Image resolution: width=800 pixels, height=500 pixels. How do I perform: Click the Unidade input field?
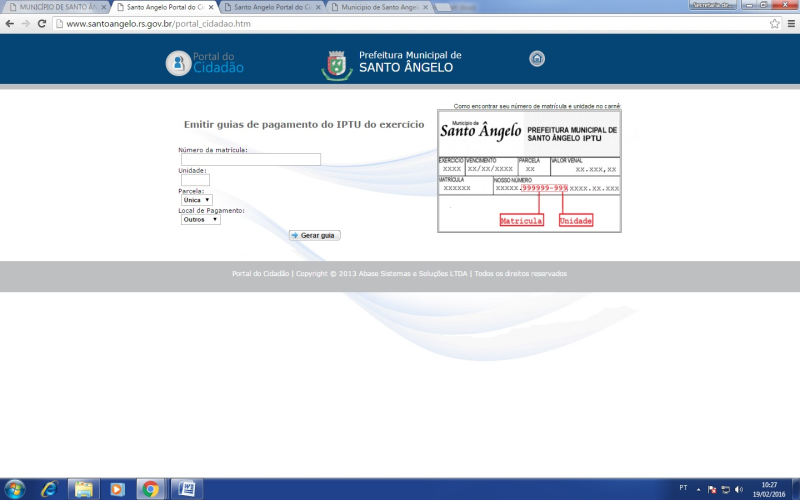(x=195, y=180)
